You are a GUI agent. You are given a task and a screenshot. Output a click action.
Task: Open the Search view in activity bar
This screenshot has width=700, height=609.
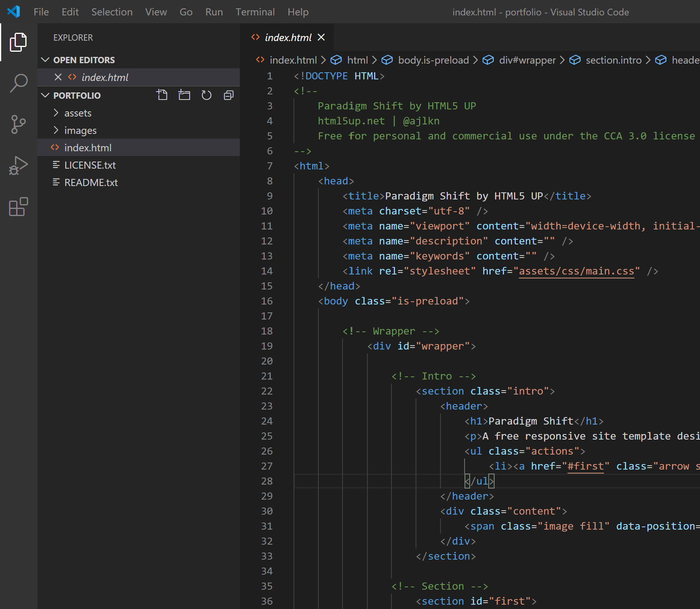tap(19, 83)
